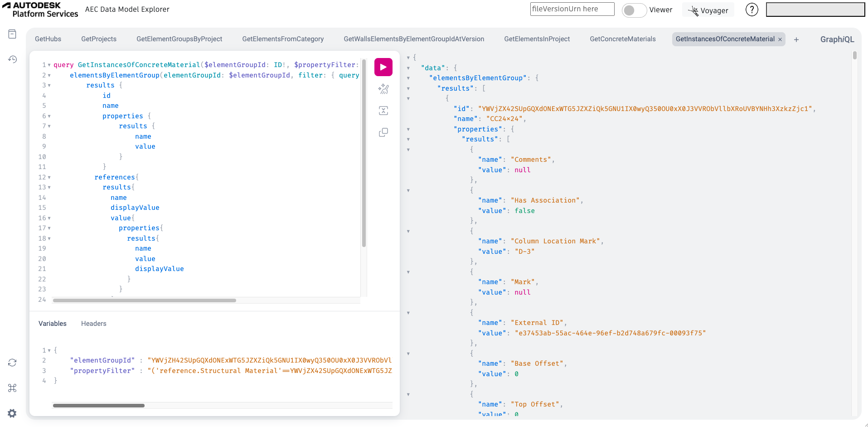
Task: Fold the query definition at line 1
Action: pos(49,65)
